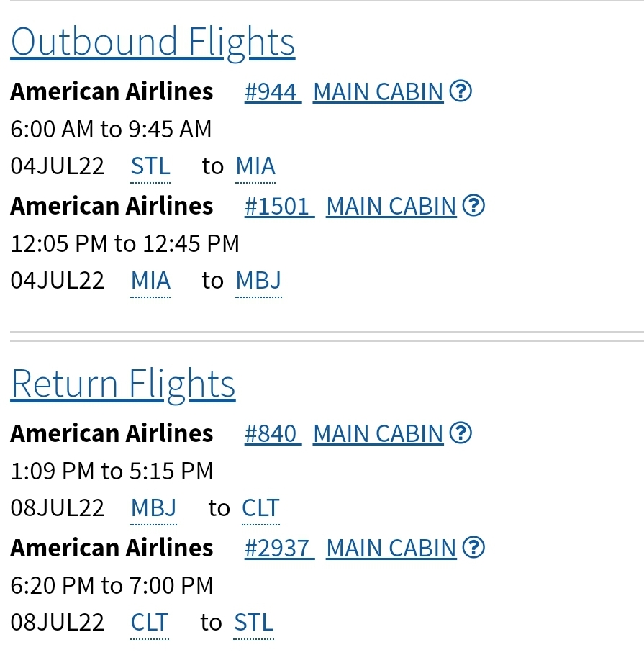Click the STL arrival airport code on 08JUL22

click(x=253, y=623)
